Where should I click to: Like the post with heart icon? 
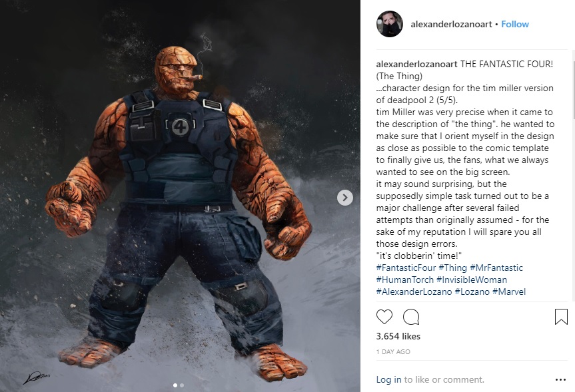point(384,317)
